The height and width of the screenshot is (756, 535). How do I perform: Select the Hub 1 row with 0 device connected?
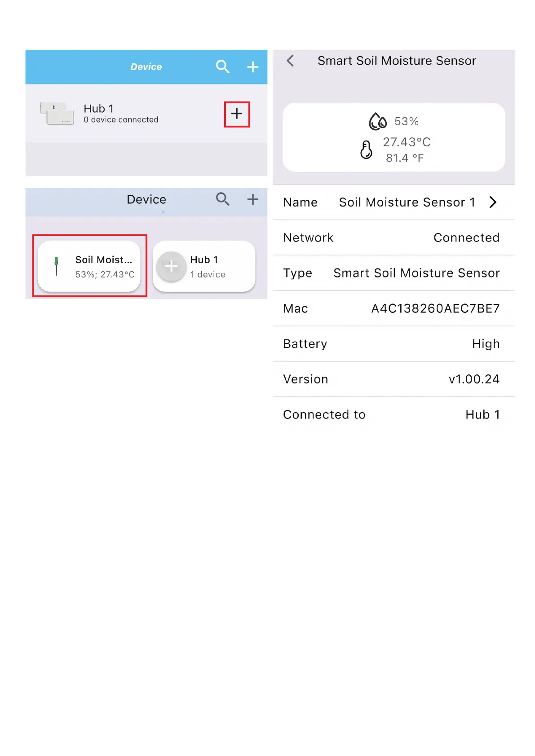coord(121,114)
